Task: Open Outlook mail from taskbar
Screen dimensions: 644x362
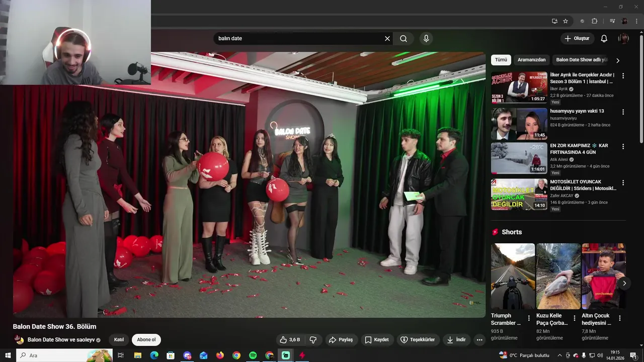Action: (x=203, y=355)
